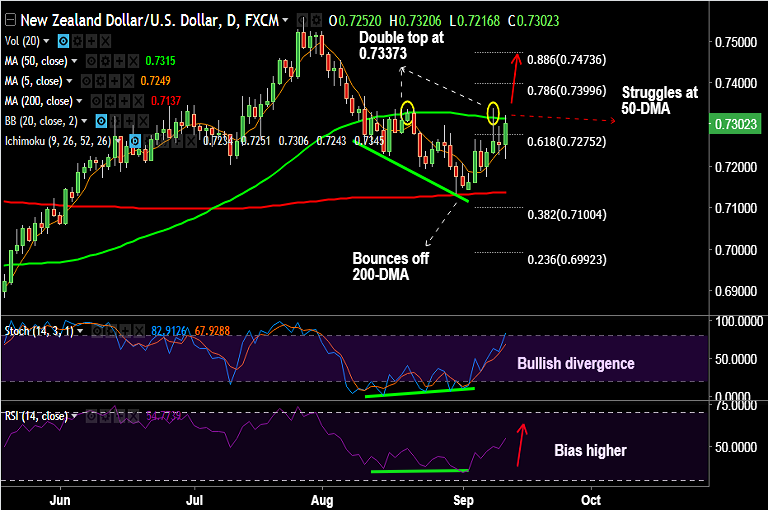This screenshot has width=768, height=511.
Task: Expand the MA (200, close) dropdown arrow
Action: [79, 101]
